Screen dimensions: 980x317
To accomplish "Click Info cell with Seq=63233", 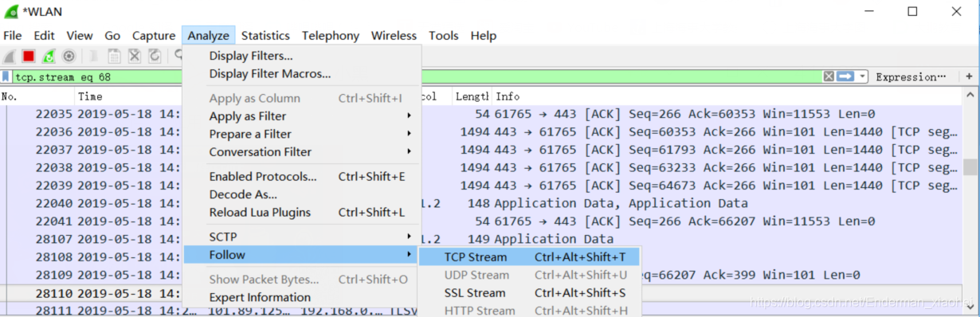I will coord(725,167).
